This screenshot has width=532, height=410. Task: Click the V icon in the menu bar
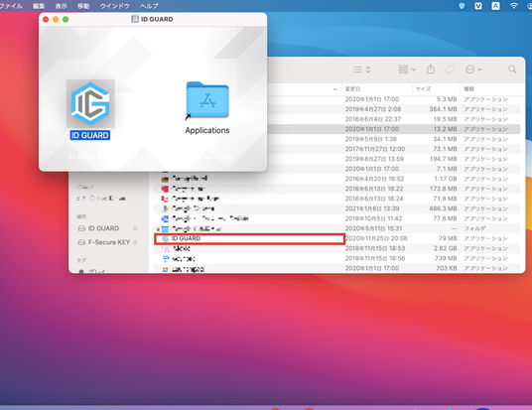point(478,6)
